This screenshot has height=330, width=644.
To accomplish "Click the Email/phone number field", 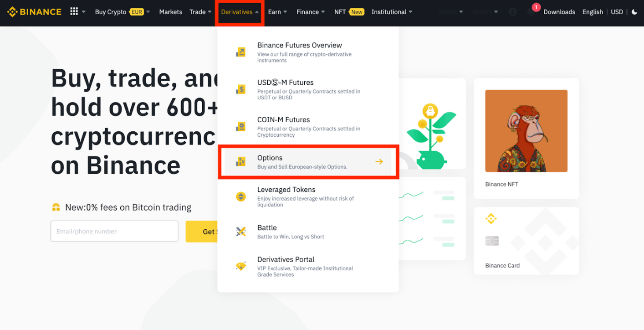I will 114,231.
